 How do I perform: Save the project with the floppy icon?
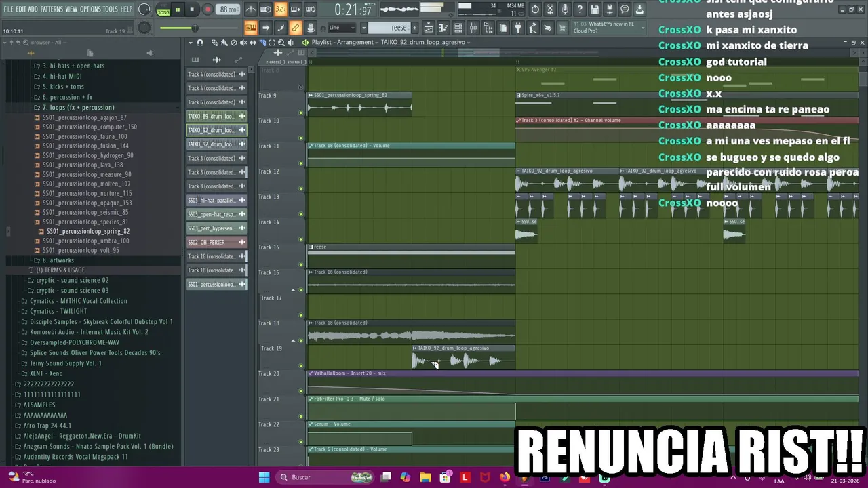click(x=595, y=9)
